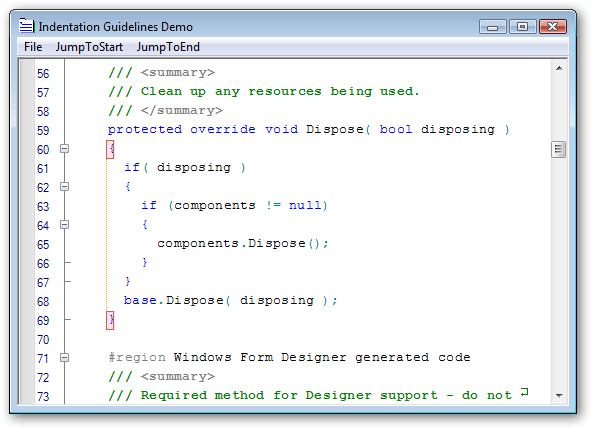Maximize the Indentation Guidelines Demo window
Image resolution: width=591 pixels, height=428 pixels.
point(522,27)
